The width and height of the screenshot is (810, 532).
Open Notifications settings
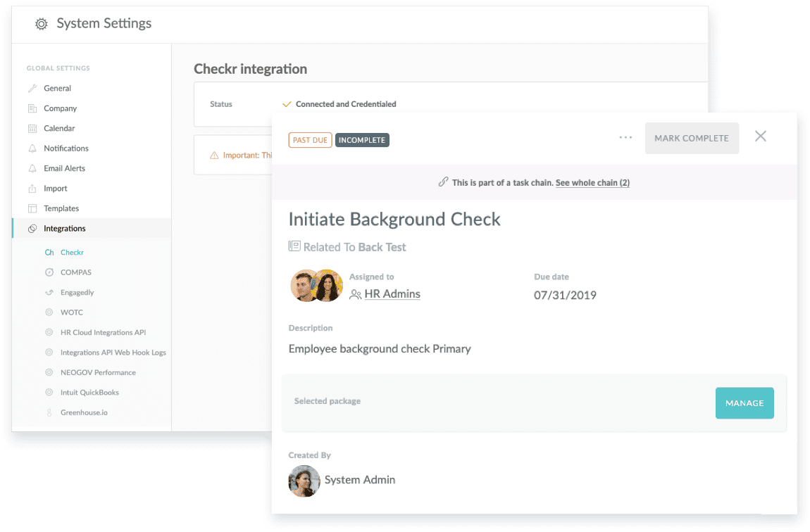pos(66,148)
